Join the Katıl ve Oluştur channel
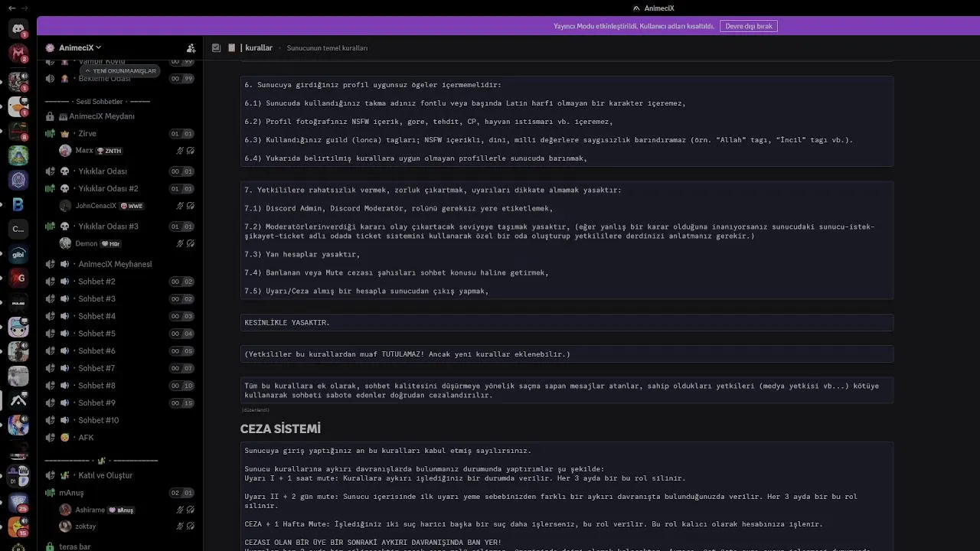 105,475
